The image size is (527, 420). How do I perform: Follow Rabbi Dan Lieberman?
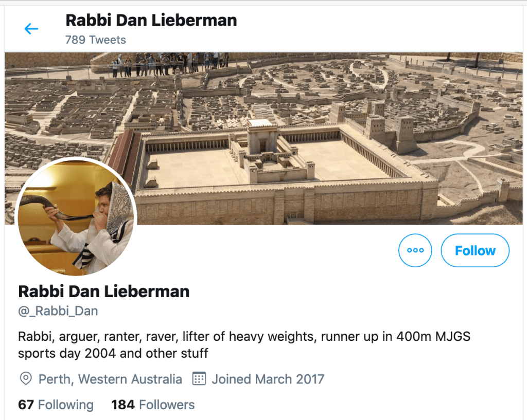coord(475,250)
